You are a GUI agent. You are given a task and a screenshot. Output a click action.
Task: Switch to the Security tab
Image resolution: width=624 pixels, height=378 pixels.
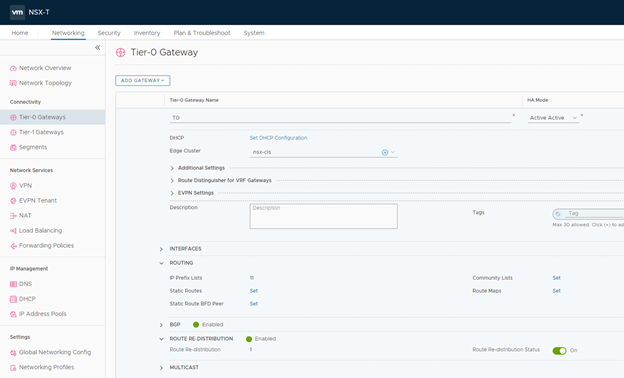click(x=109, y=33)
